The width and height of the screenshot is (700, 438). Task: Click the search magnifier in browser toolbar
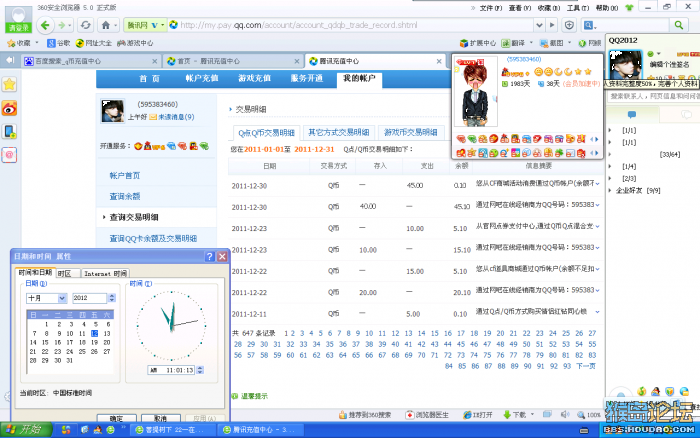pos(679,25)
